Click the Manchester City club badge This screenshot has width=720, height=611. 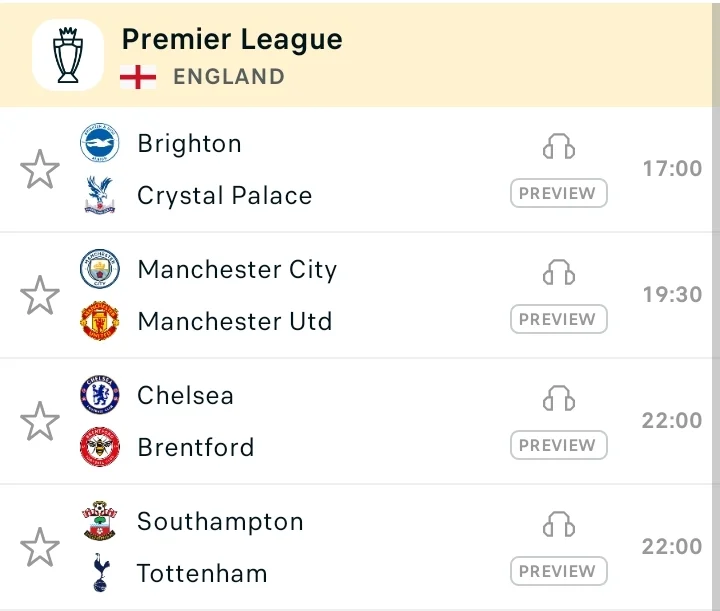(100, 269)
